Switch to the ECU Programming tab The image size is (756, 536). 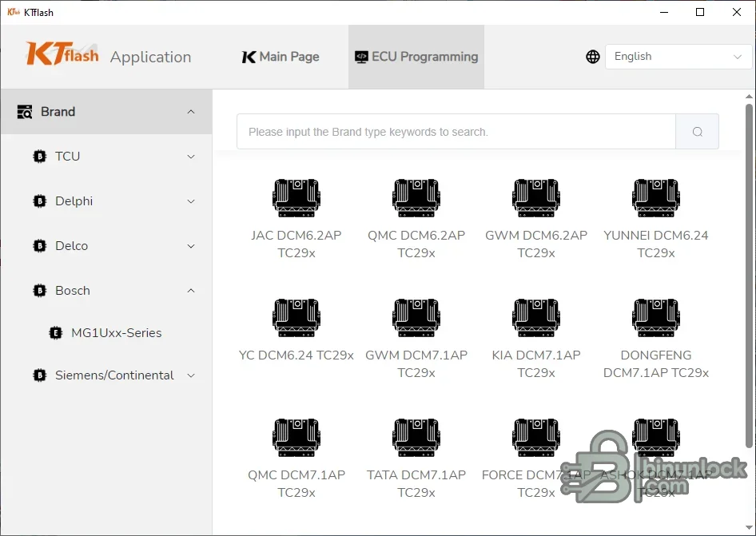[416, 57]
